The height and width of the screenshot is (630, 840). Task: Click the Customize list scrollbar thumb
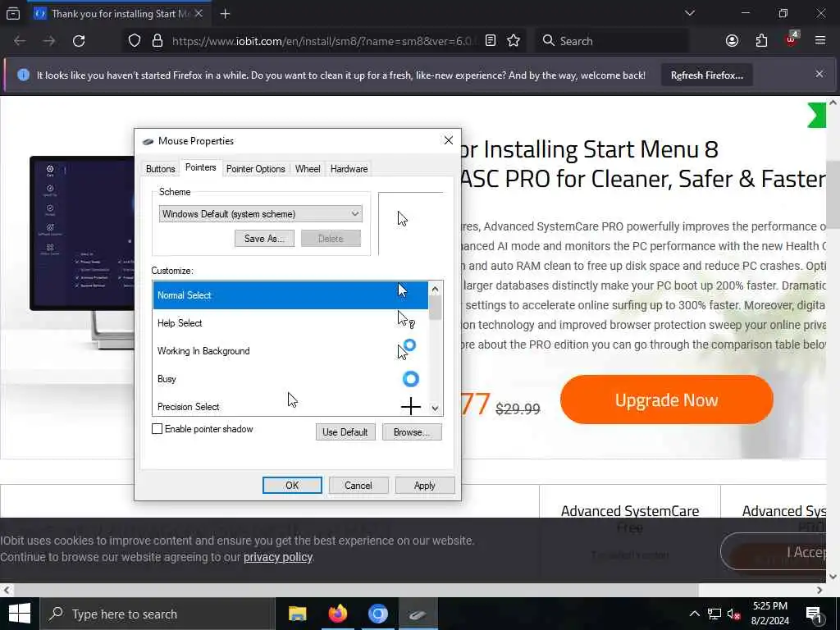tap(435, 308)
